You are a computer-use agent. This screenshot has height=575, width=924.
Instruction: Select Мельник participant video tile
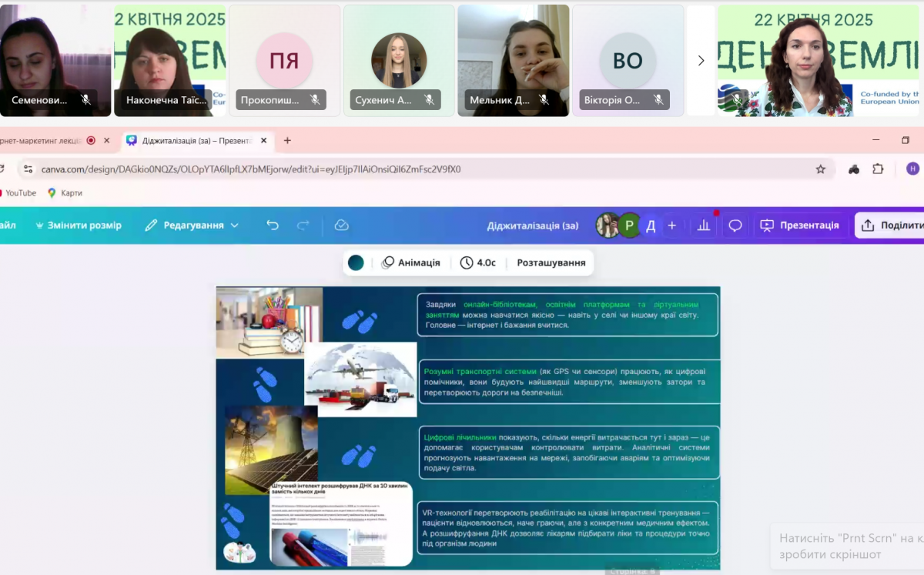tap(514, 61)
